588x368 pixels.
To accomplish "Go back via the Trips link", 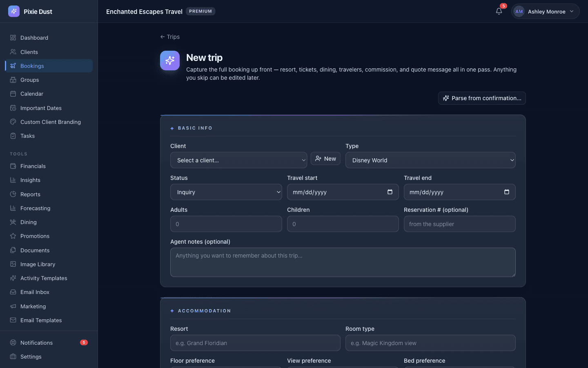I will (x=170, y=37).
